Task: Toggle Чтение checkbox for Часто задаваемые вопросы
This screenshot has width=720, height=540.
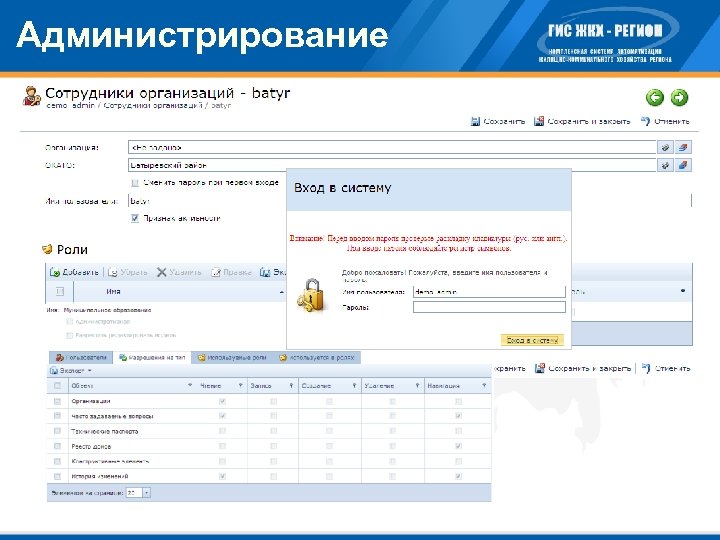Action: (222, 416)
